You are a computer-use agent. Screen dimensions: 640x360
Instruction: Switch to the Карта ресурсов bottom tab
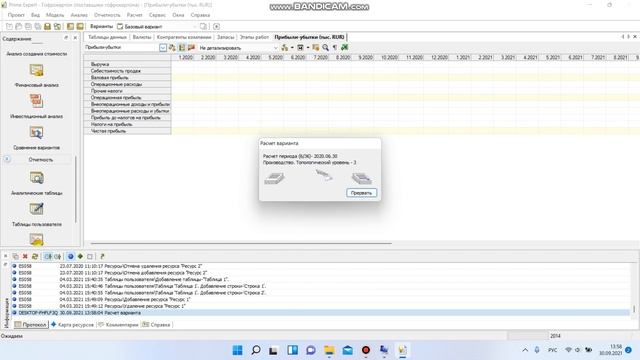click(72, 325)
